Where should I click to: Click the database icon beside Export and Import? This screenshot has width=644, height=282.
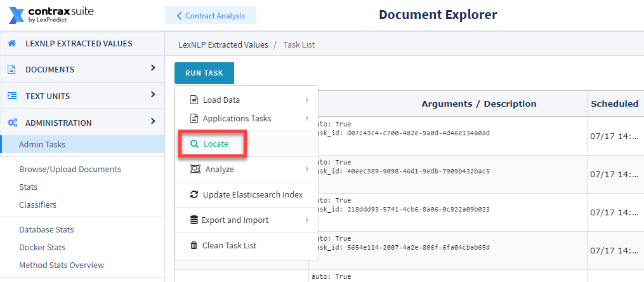click(x=194, y=220)
